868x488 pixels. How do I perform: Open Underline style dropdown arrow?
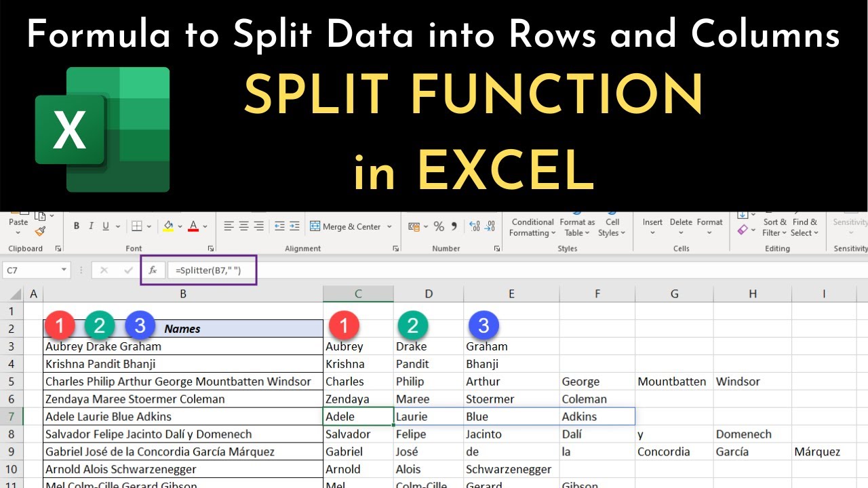click(x=117, y=226)
